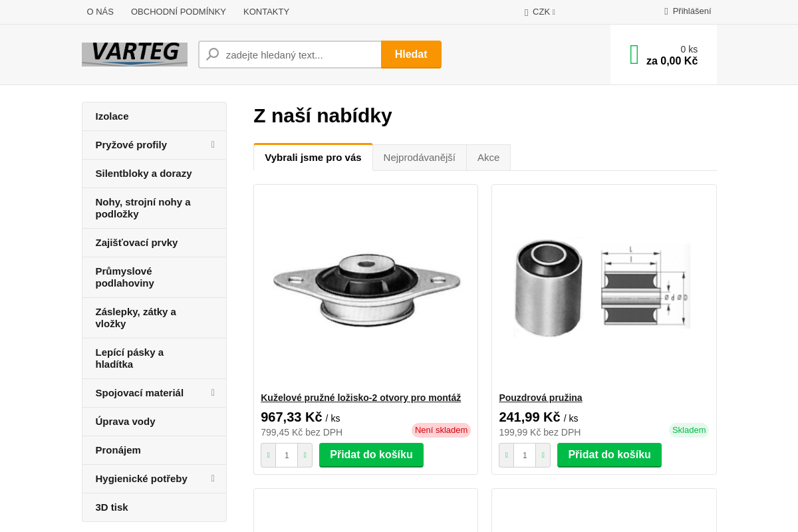Expand the Pryžové profily submenu
This screenshot has width=798, height=532.
pyautogui.click(x=212, y=144)
